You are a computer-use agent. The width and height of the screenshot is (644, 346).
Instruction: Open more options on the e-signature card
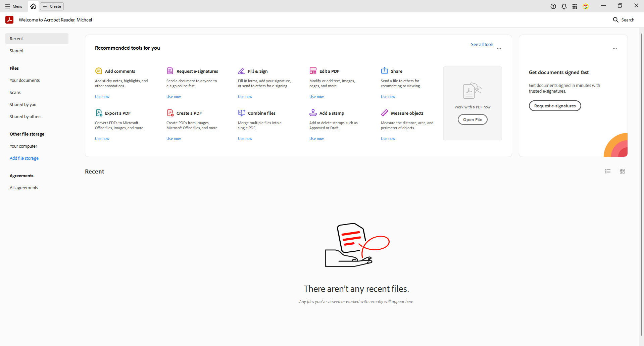615,49
